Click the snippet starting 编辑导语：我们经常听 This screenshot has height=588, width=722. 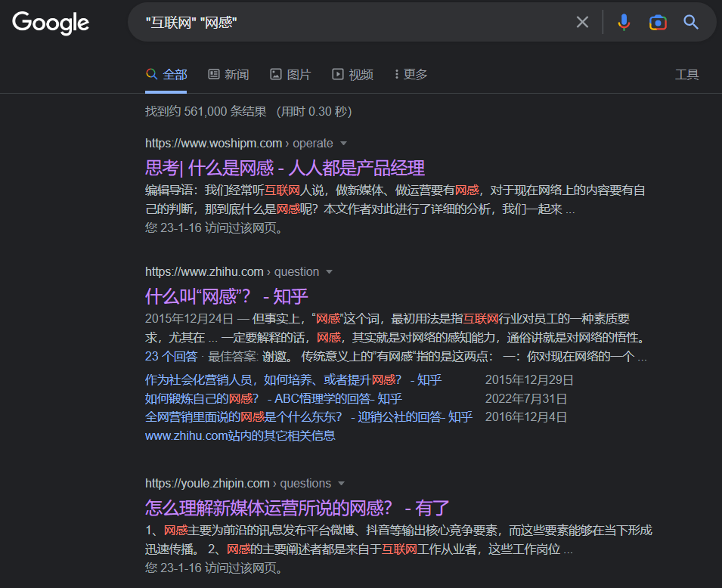click(395, 200)
